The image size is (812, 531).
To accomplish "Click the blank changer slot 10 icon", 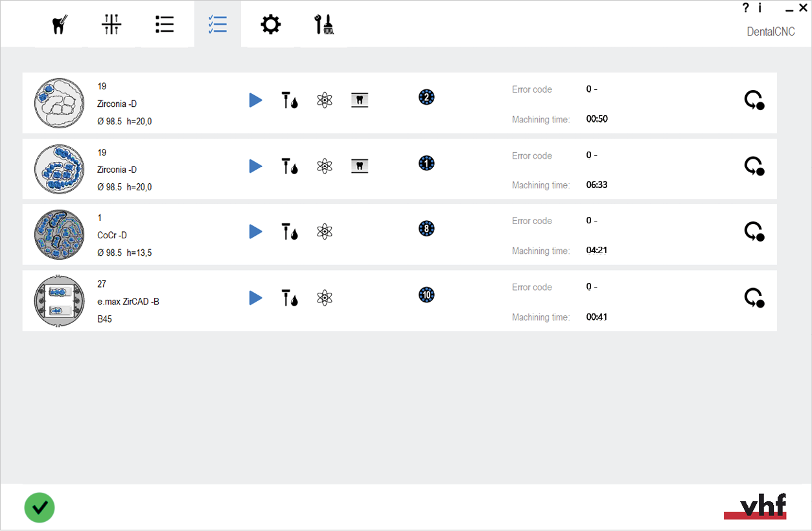I will point(426,295).
